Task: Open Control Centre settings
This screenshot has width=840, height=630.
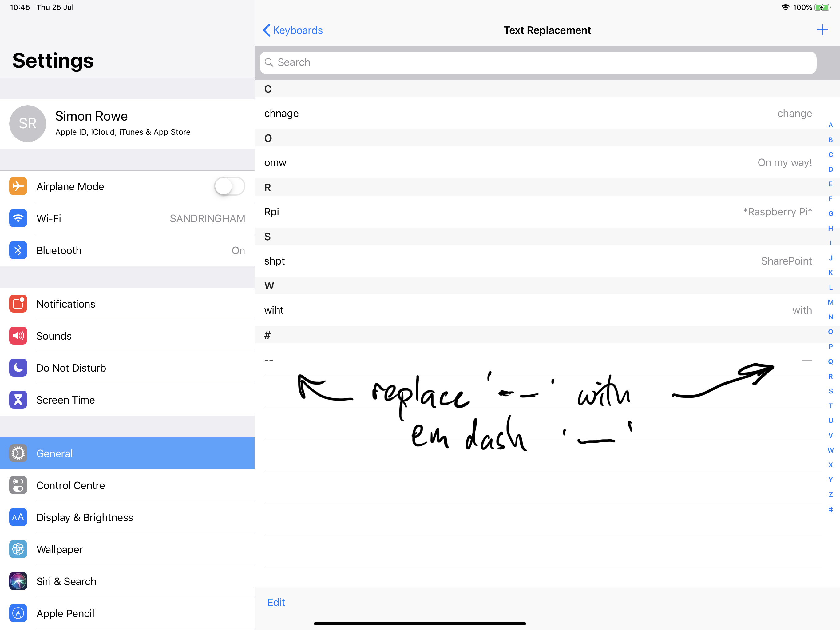Action: pyautogui.click(x=127, y=485)
